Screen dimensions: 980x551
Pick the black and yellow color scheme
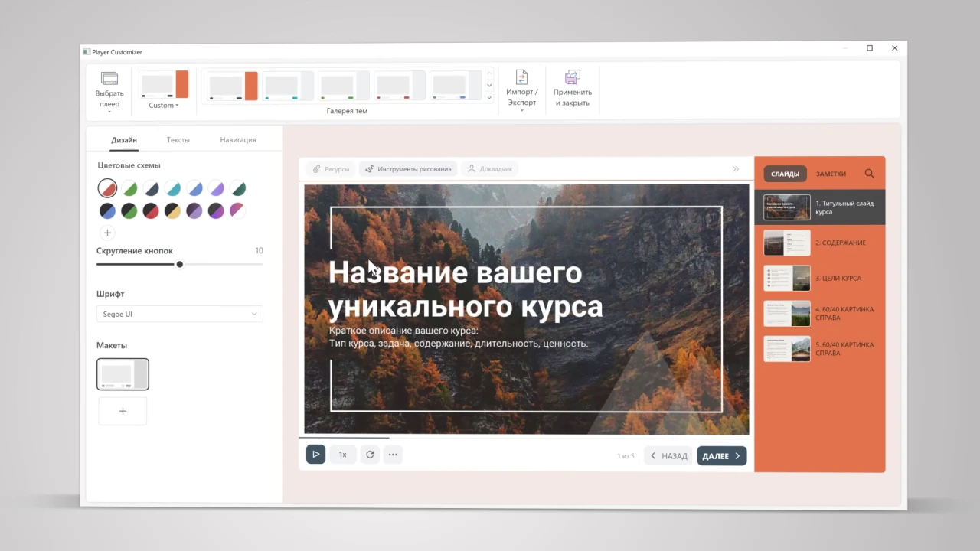click(173, 210)
